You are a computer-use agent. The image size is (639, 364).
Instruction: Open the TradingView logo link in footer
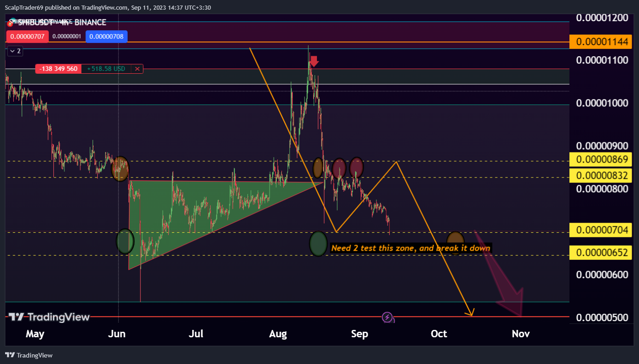[29, 355]
